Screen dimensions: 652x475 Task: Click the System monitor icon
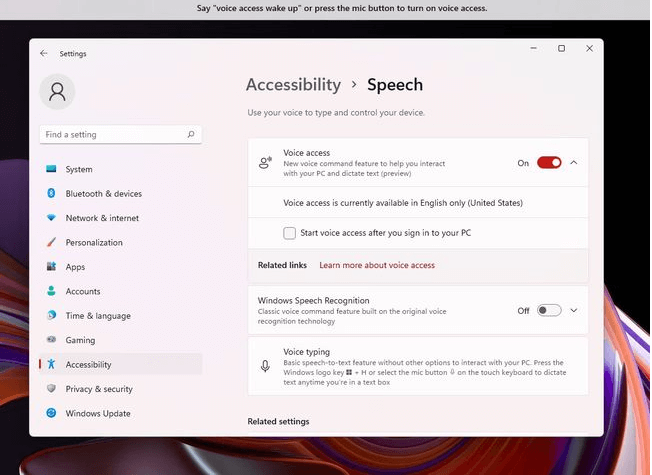pyautogui.click(x=51, y=169)
